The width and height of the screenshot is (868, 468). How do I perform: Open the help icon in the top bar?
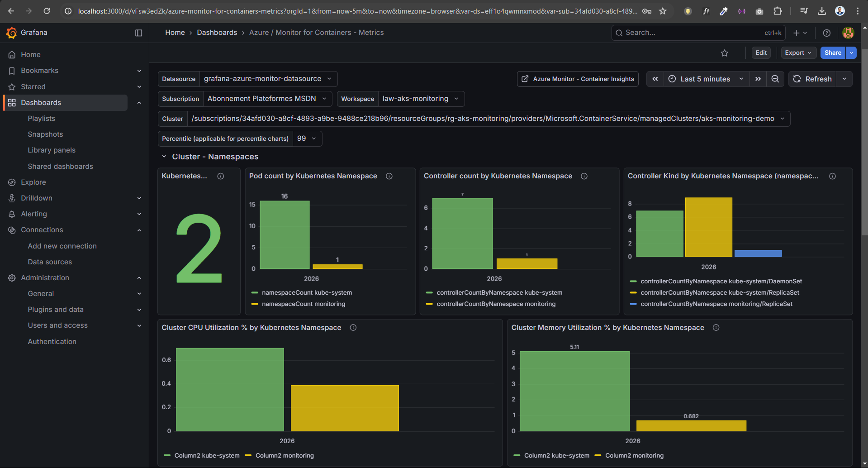tap(827, 33)
